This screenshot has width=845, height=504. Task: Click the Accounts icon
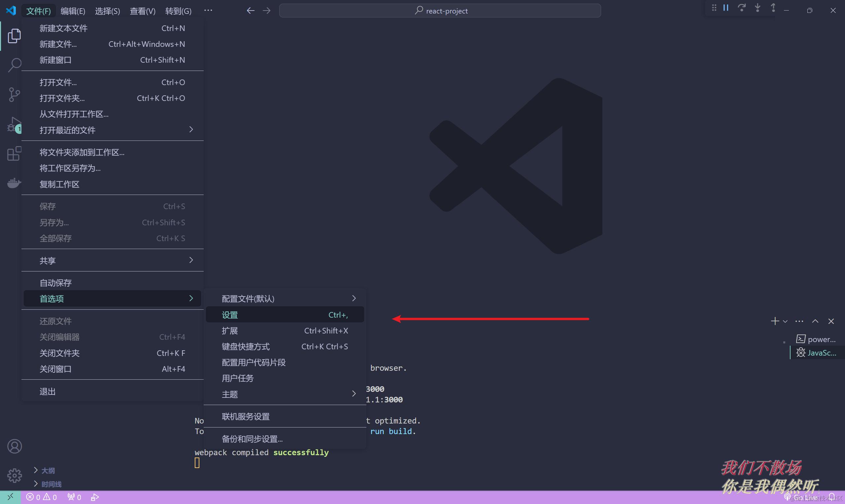pyautogui.click(x=14, y=446)
